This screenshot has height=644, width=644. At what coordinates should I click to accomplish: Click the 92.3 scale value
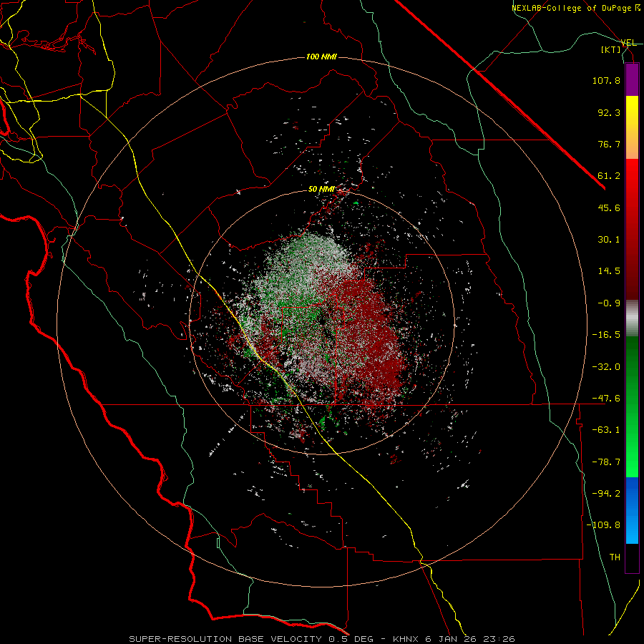609,112
